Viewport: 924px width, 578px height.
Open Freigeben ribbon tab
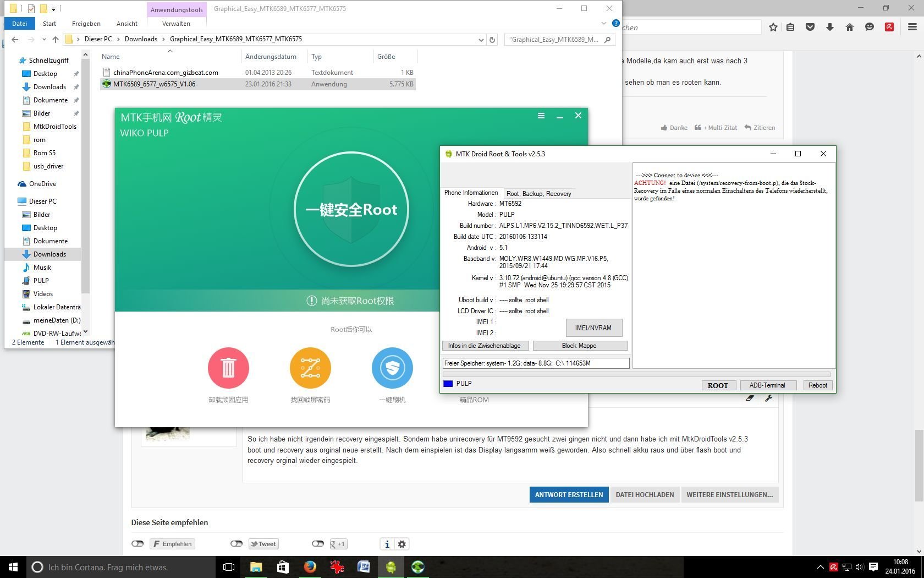point(86,24)
